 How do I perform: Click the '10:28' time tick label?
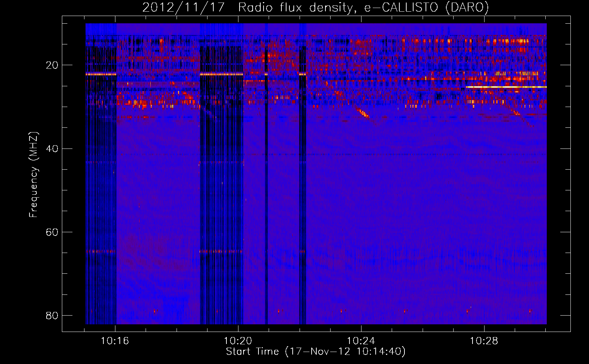click(x=484, y=341)
